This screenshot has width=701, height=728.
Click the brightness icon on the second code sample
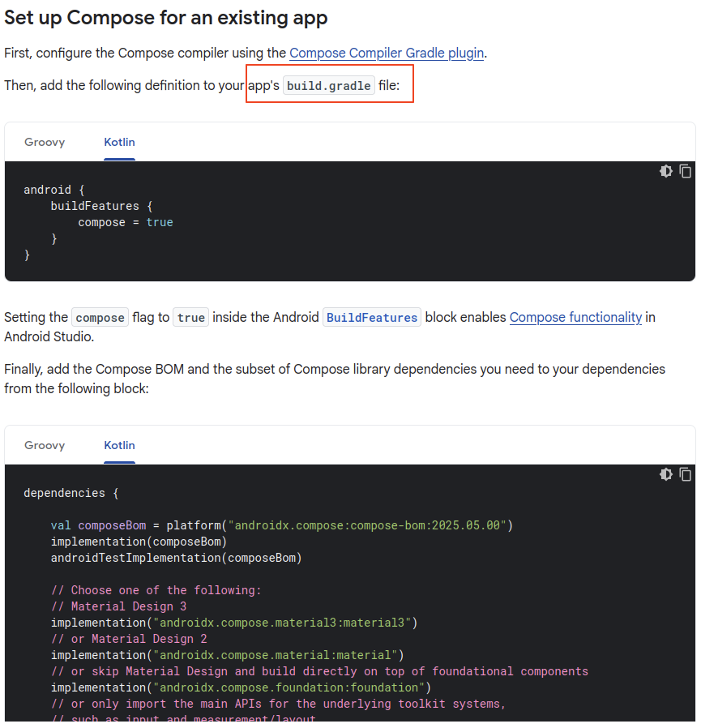tap(665, 474)
